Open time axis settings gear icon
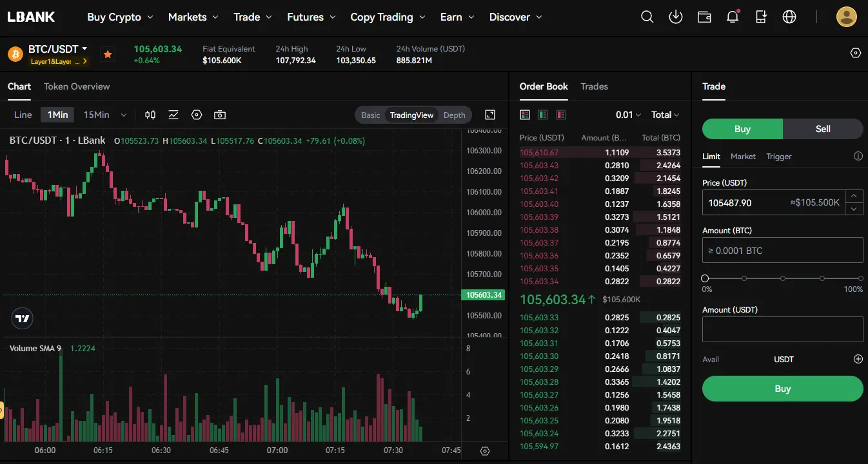This screenshot has height=464, width=868. click(x=486, y=451)
